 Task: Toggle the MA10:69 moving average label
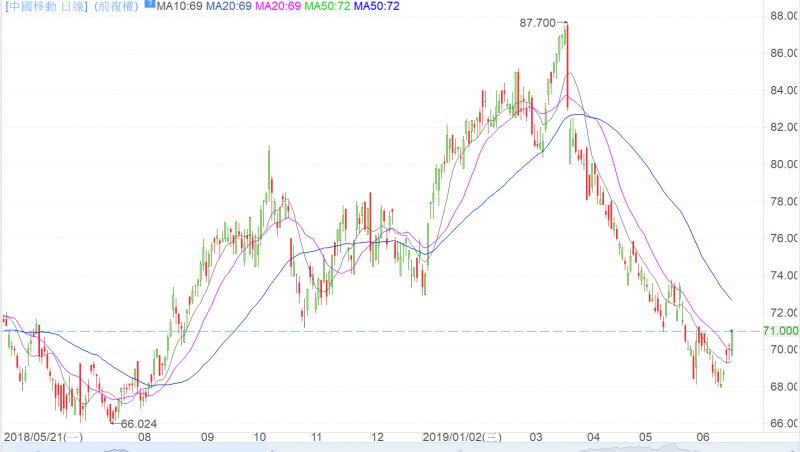tap(180, 8)
